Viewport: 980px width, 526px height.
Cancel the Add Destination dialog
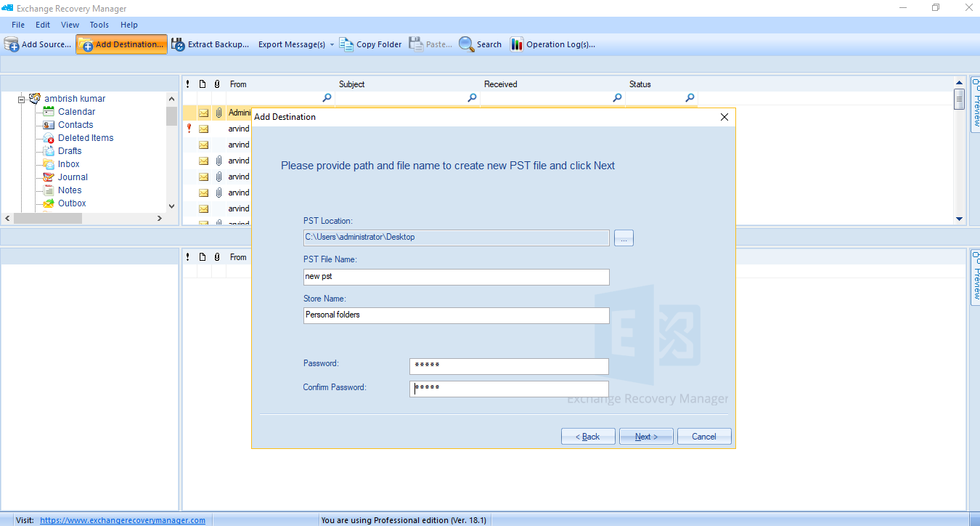704,437
